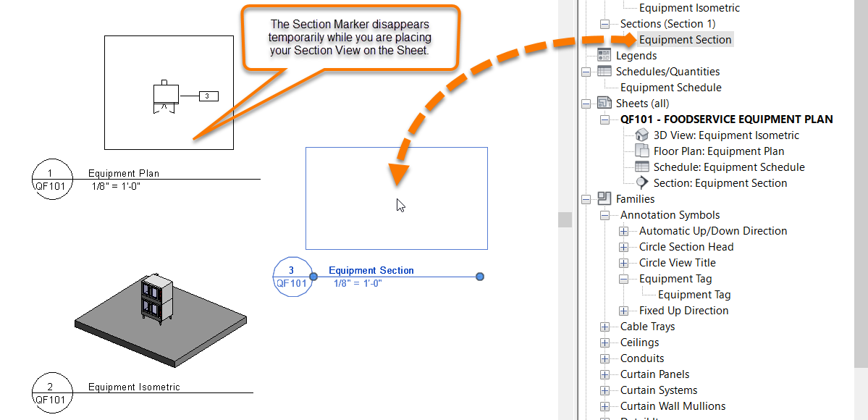Click the Schedule icon next to Equipment Schedule
Image resolution: width=868 pixels, height=420 pixels.
642,167
